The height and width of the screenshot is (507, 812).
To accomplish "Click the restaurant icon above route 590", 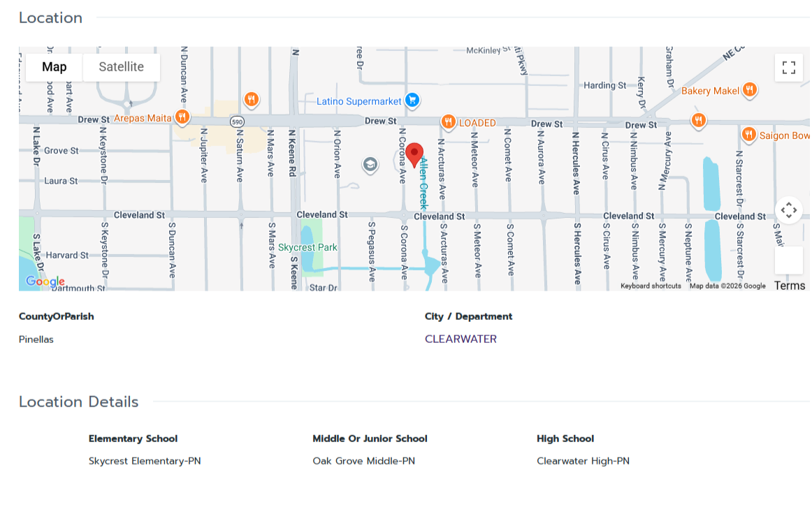I will click(252, 99).
